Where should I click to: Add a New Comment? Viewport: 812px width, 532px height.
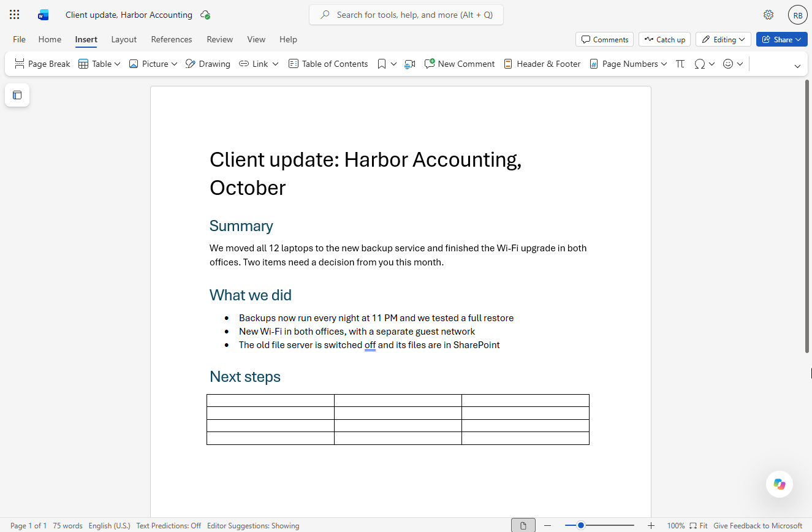pos(459,64)
